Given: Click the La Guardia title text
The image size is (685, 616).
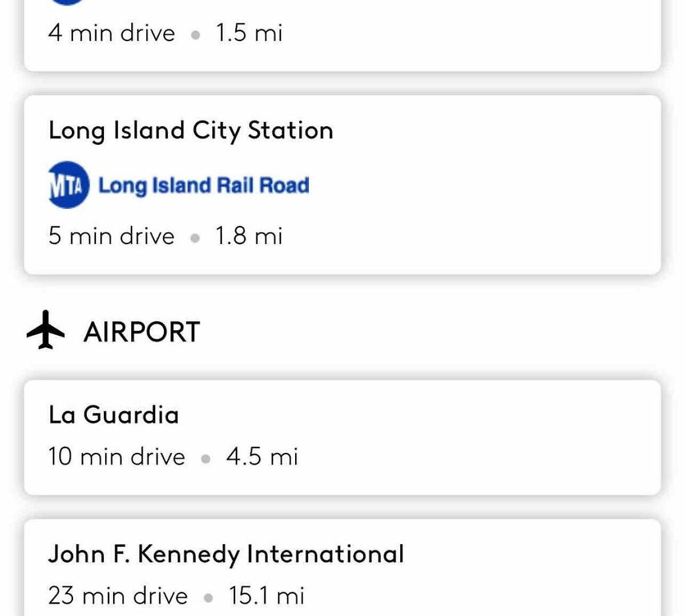Looking at the screenshot, I should pos(114,414).
